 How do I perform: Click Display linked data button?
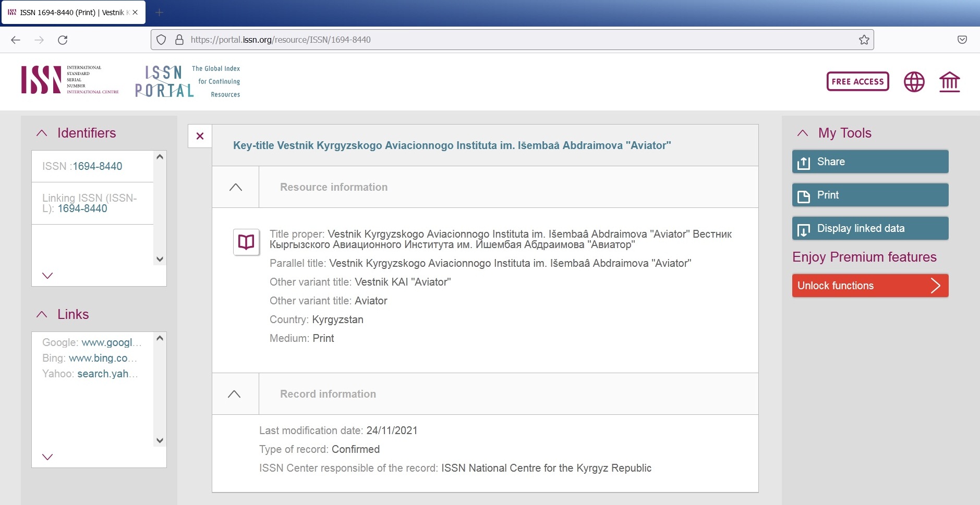[870, 228]
